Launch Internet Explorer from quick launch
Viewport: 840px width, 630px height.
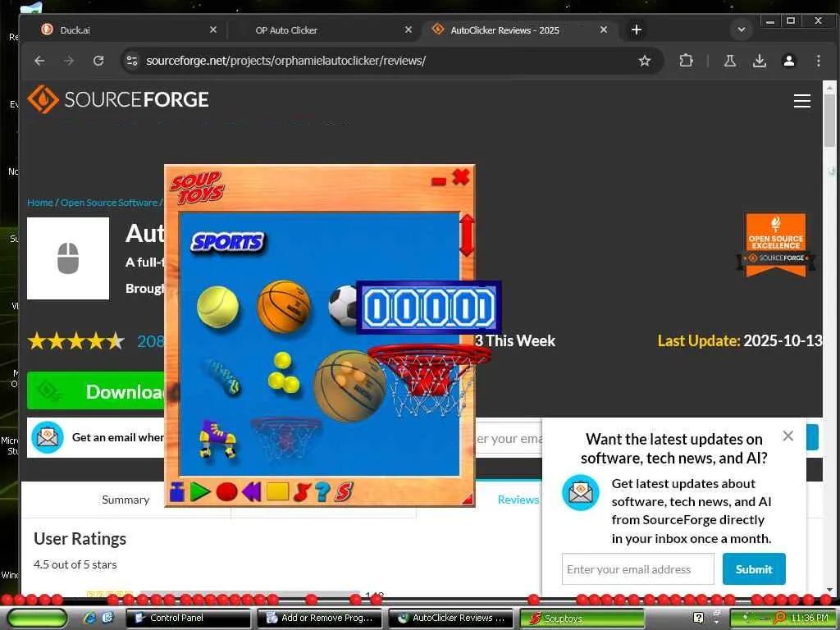[x=90, y=618]
